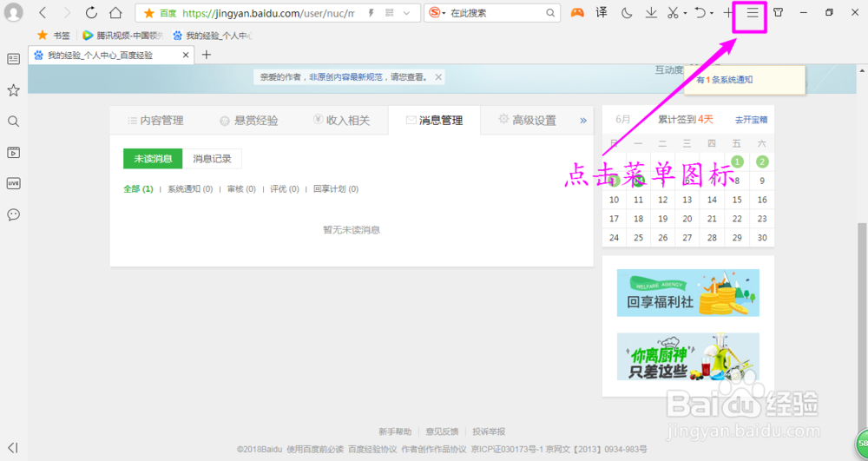Image resolution: width=868 pixels, height=461 pixels.
Task: Open the 回享福利社 banner
Action: [688, 293]
